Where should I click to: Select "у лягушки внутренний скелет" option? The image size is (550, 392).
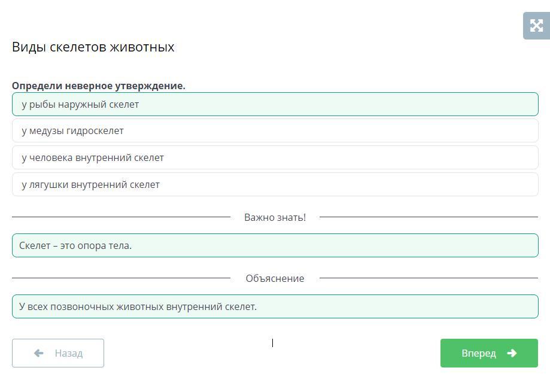tap(275, 184)
